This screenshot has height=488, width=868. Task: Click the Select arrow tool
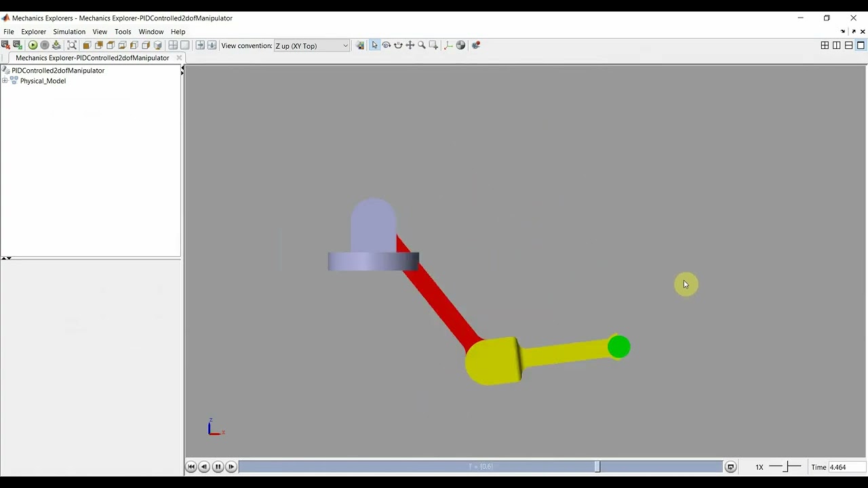(374, 45)
